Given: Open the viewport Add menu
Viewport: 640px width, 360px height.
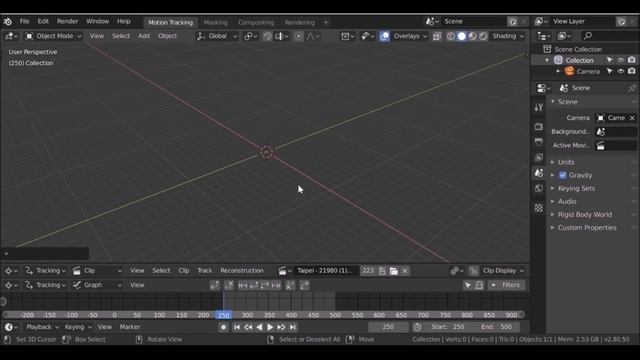Looking at the screenshot, I should (x=144, y=36).
